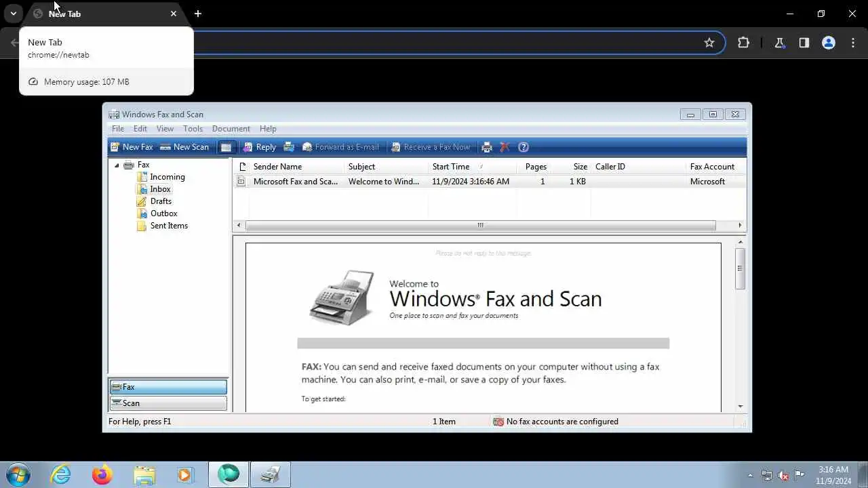Click 'Welcome to Wind...' subject cell
This screenshot has height=488, width=868.
click(x=384, y=182)
